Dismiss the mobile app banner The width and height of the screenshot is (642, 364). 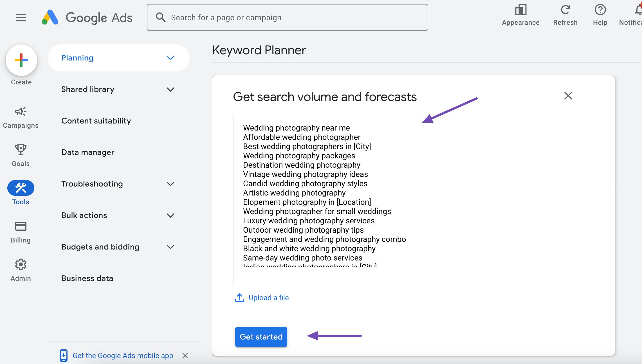[185, 356]
